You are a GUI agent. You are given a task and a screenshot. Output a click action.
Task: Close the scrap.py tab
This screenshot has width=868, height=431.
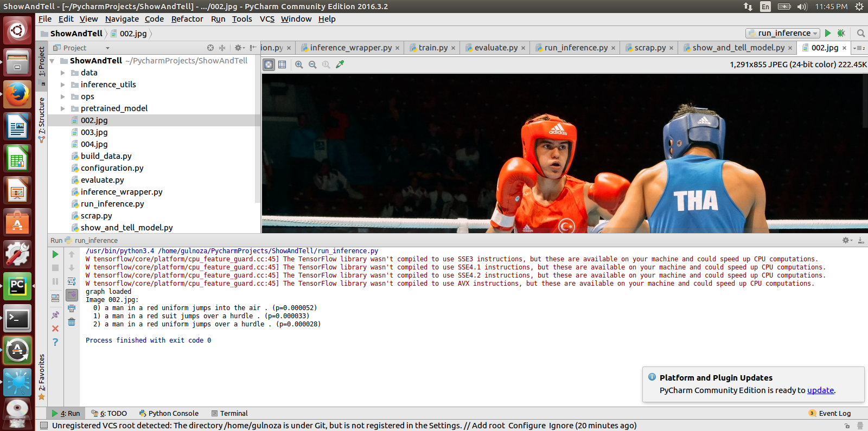[x=671, y=48]
